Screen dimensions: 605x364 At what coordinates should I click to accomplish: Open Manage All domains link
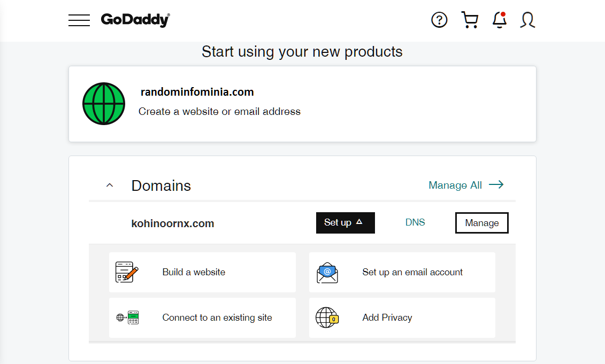pos(455,185)
